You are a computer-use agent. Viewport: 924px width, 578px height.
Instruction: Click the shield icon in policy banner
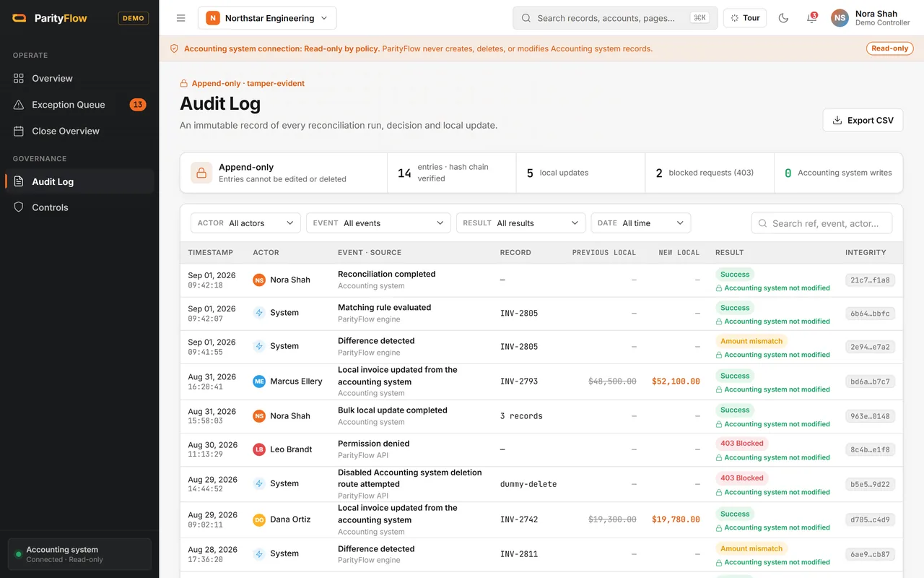(174, 48)
